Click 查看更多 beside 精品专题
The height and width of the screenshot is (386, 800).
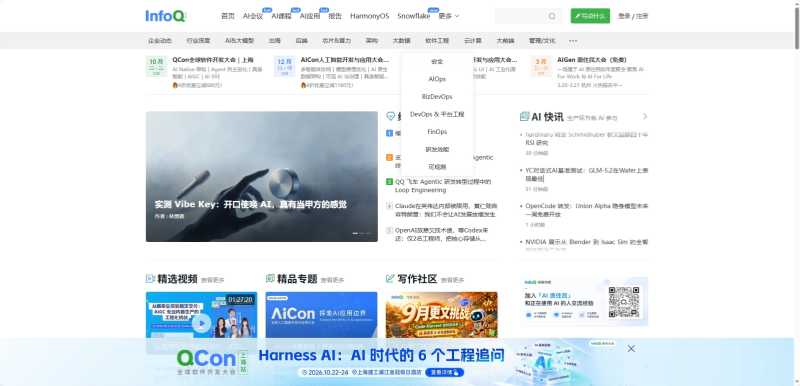click(333, 280)
